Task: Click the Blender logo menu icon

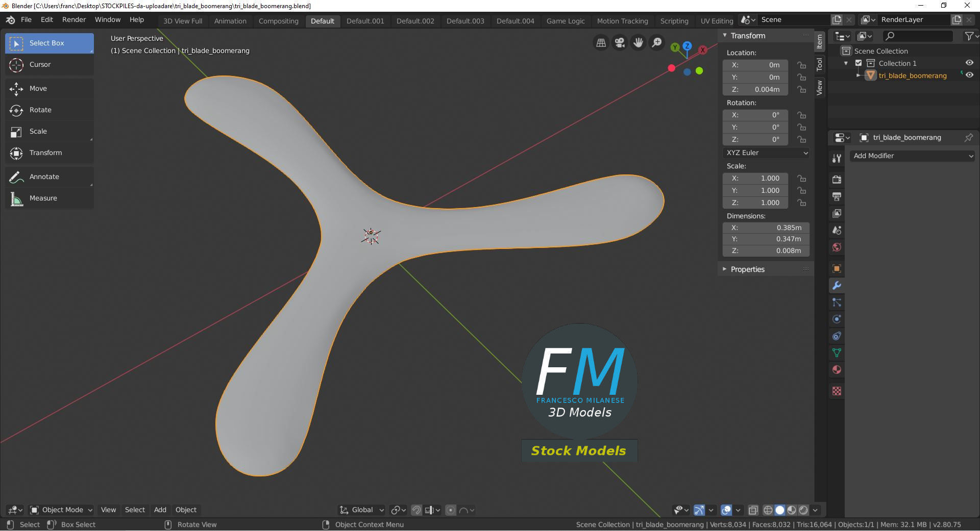Action: tap(10, 20)
